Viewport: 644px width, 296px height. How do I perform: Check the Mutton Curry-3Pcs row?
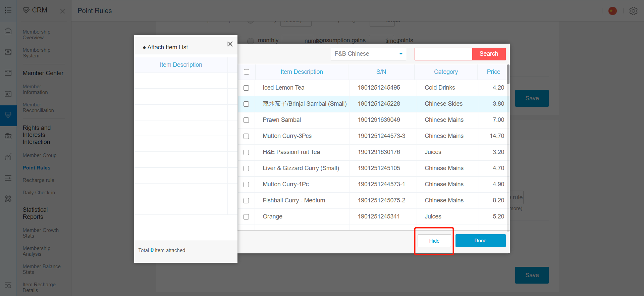click(x=246, y=136)
